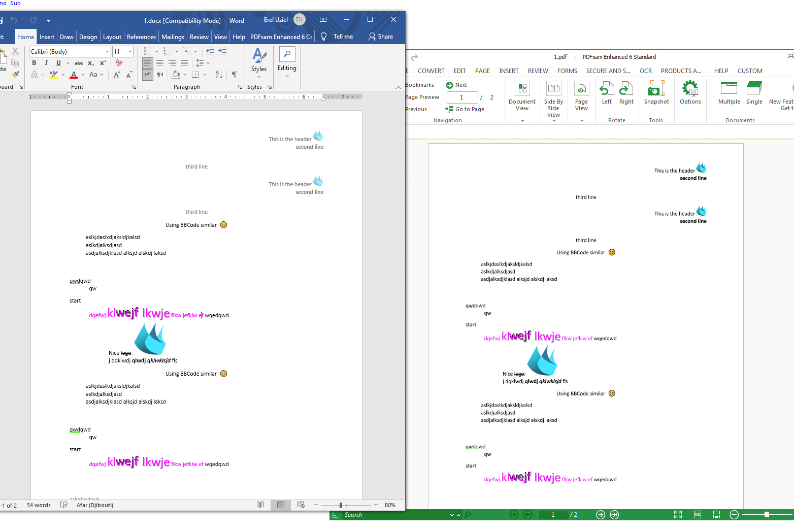Viewport: 794px width, 532px height.
Task: Open Font name dropdown Calibri (Body)
Action: 108,51
